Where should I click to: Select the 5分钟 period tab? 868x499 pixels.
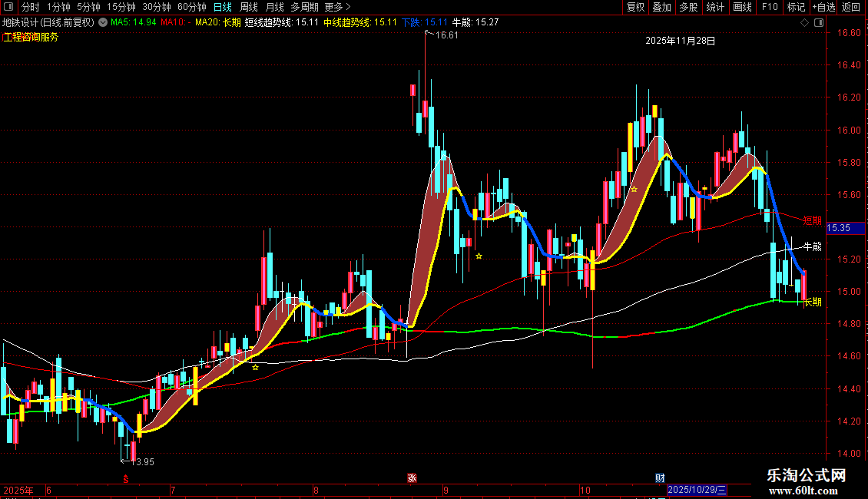(88, 7)
